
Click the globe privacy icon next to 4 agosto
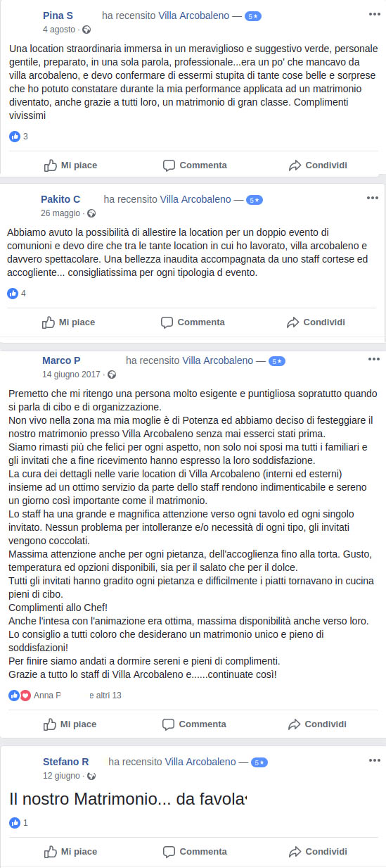coord(86,30)
